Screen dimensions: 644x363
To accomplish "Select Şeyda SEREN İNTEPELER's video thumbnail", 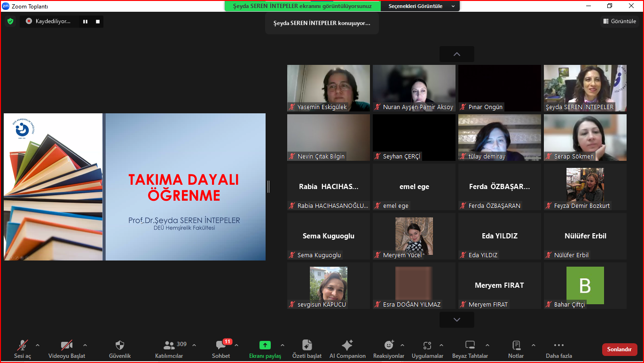I will click(585, 87).
